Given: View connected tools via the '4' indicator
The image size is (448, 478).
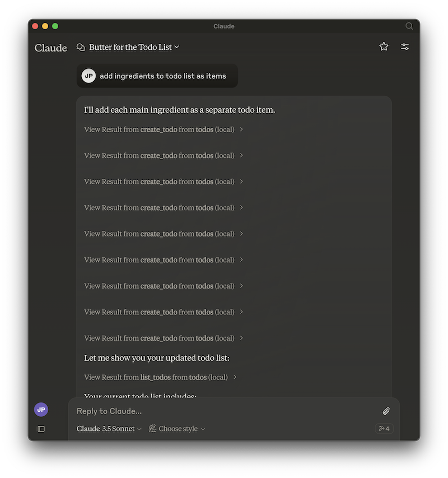Looking at the screenshot, I should click(384, 428).
